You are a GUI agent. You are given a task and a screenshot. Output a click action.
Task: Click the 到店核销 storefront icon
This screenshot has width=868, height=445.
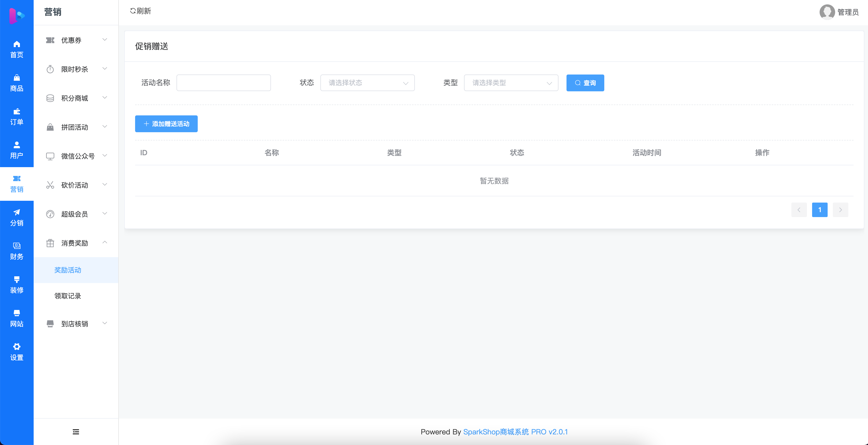coord(50,324)
